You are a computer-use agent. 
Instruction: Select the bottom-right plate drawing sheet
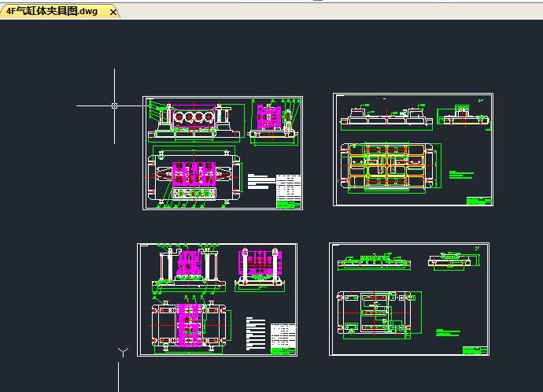tap(409, 299)
